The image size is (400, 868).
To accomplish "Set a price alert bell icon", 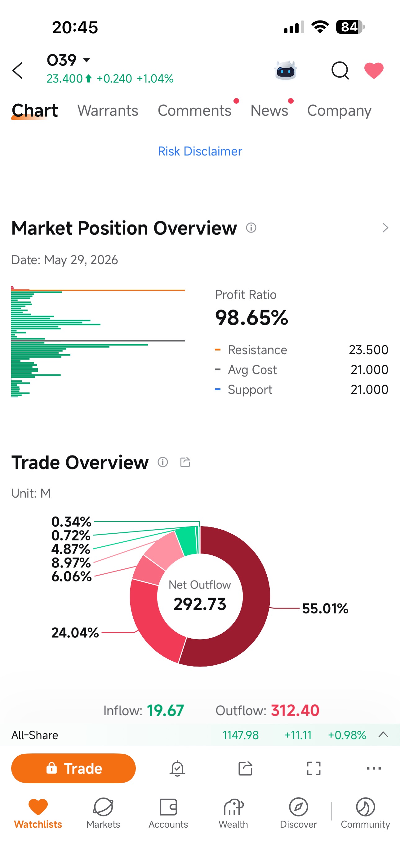I will click(x=177, y=769).
